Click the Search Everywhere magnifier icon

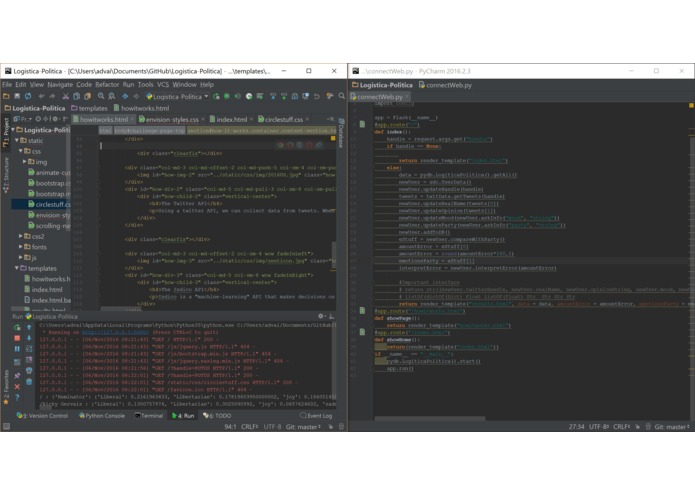tap(341, 96)
